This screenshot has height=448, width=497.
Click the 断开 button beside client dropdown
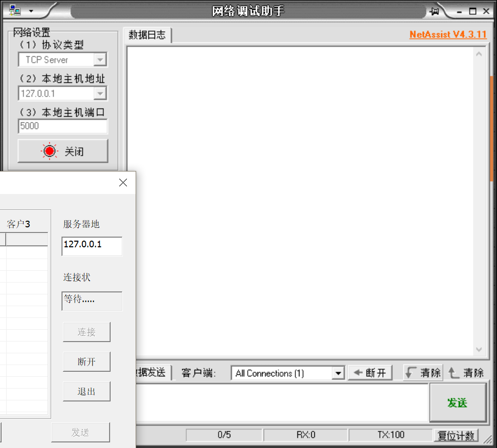pos(370,373)
